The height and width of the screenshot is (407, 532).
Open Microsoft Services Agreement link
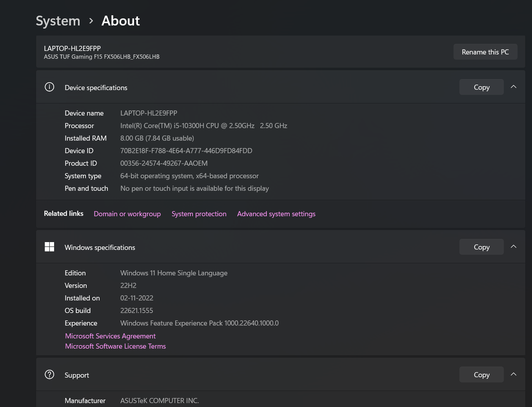click(110, 336)
